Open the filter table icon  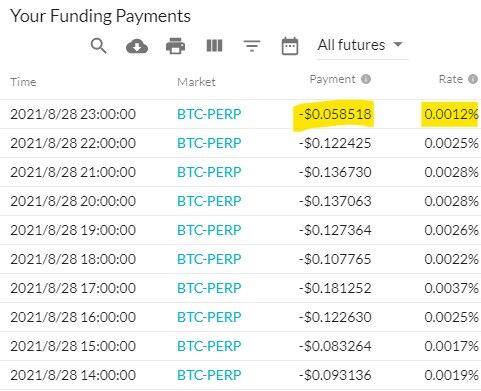252,46
